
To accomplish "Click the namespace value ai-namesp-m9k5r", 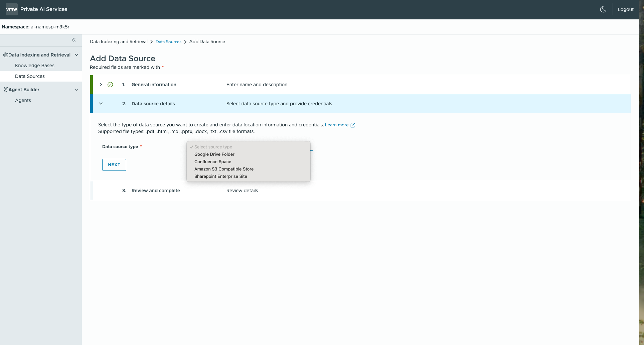I will click(x=50, y=27).
